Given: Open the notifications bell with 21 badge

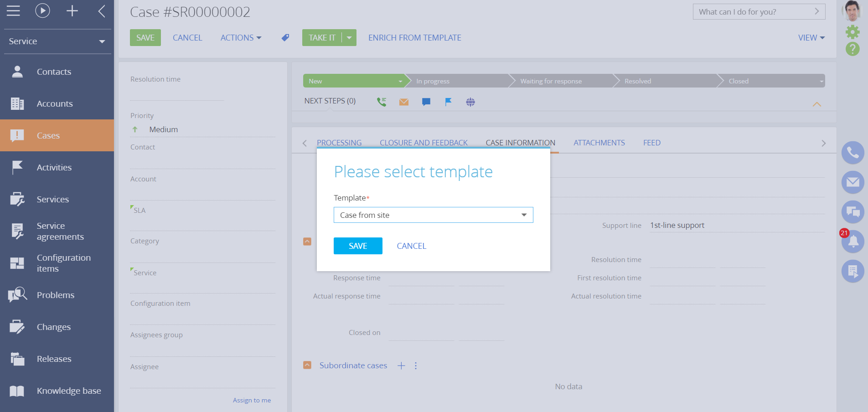Looking at the screenshot, I should [852, 242].
